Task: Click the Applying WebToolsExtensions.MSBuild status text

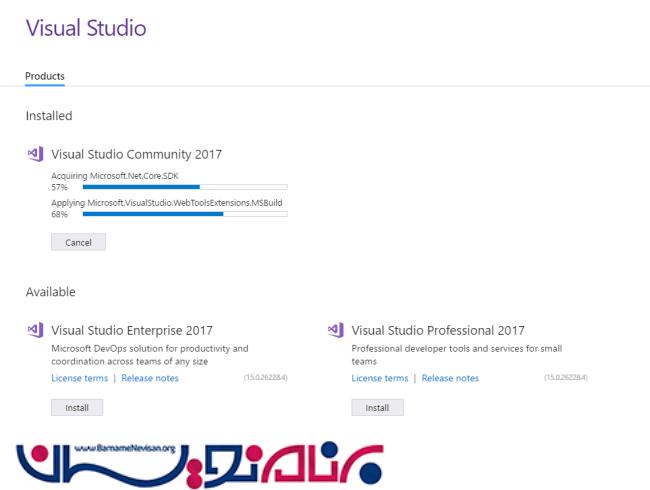Action: [x=167, y=203]
